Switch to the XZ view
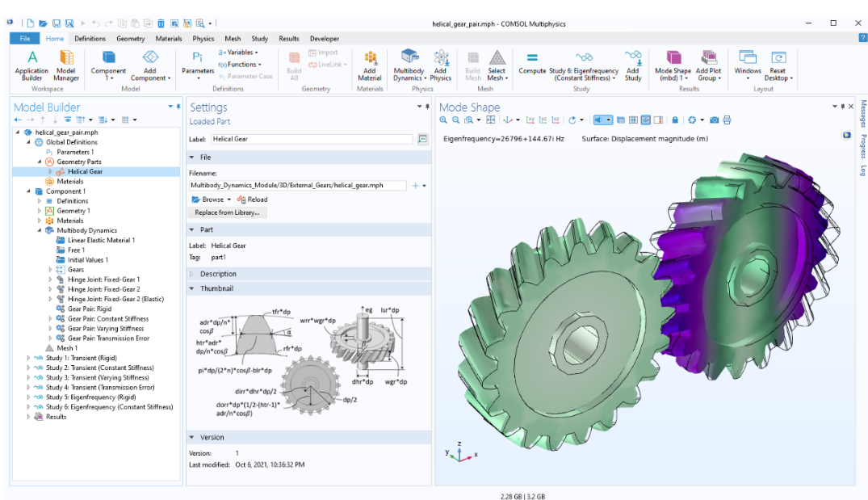Viewport: 868px width, 500px height. (556, 120)
